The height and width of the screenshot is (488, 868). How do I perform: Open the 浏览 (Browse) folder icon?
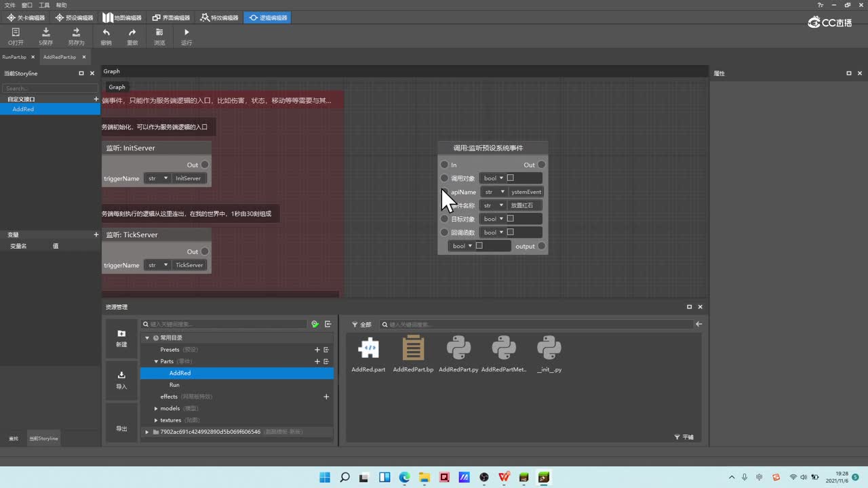tap(159, 33)
